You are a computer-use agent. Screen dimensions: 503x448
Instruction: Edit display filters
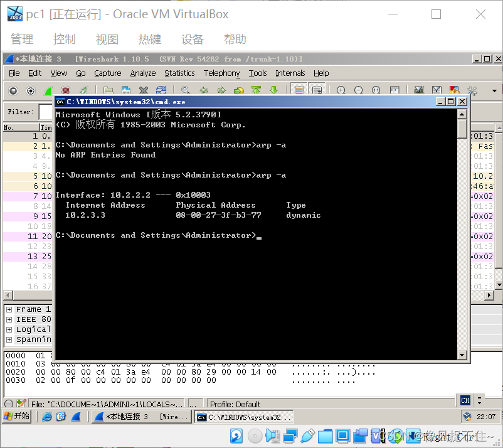pyautogui.click(x=437, y=91)
